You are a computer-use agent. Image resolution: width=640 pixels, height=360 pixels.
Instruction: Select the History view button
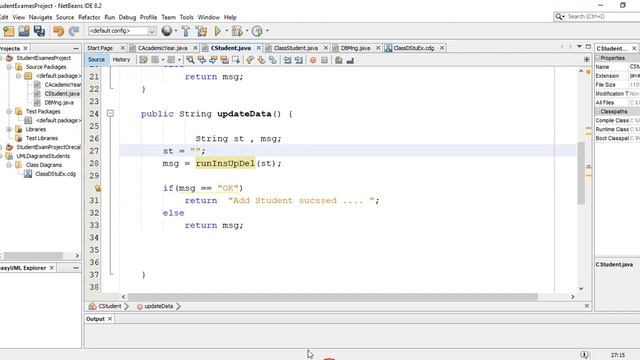click(x=121, y=60)
